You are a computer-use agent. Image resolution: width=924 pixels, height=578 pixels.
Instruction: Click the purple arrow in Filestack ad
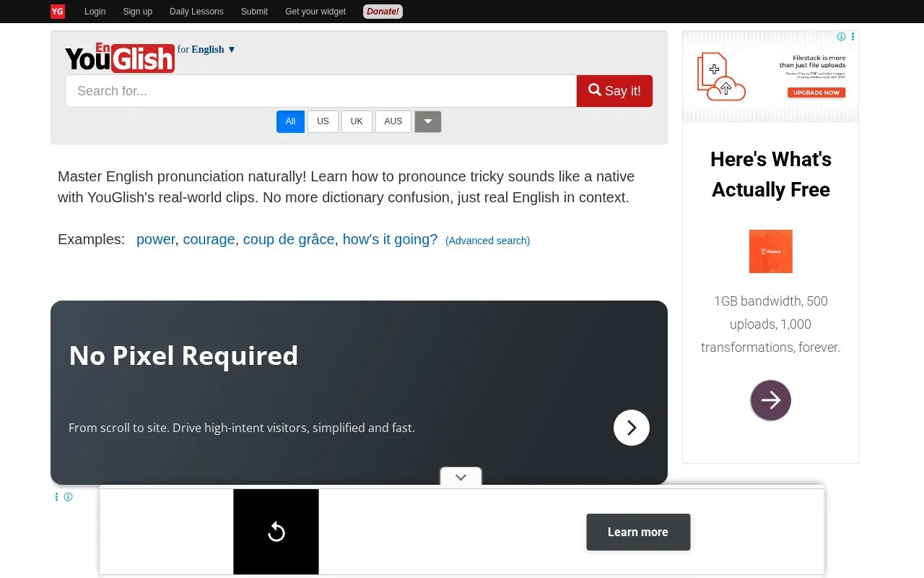coord(771,400)
